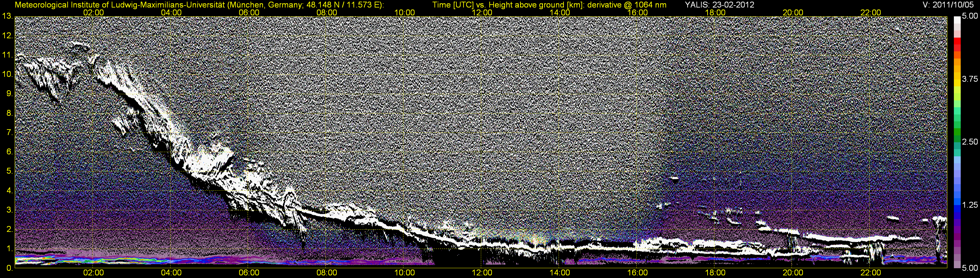Click the 12 km height axis label
Screen dimensions: 980x278
coord(7,35)
